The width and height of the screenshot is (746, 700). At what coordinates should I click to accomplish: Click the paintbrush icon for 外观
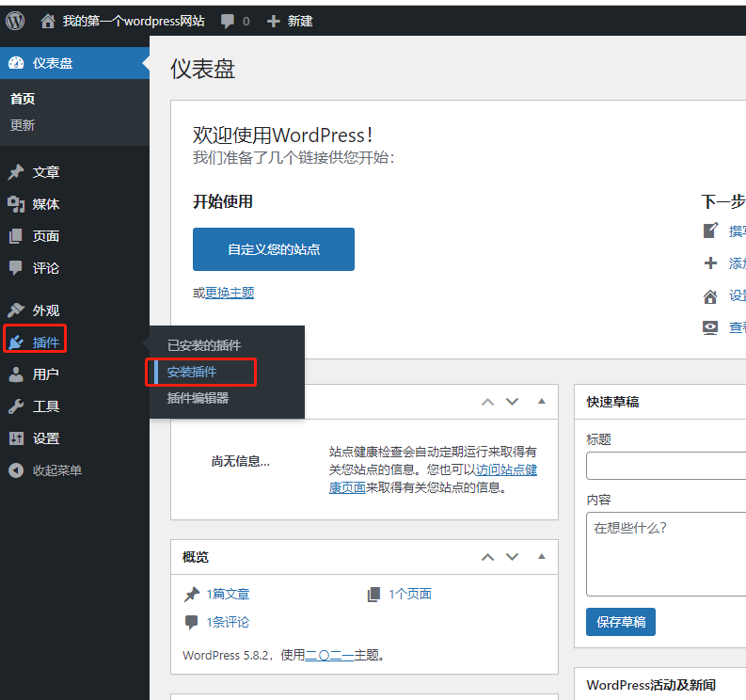click(16, 310)
